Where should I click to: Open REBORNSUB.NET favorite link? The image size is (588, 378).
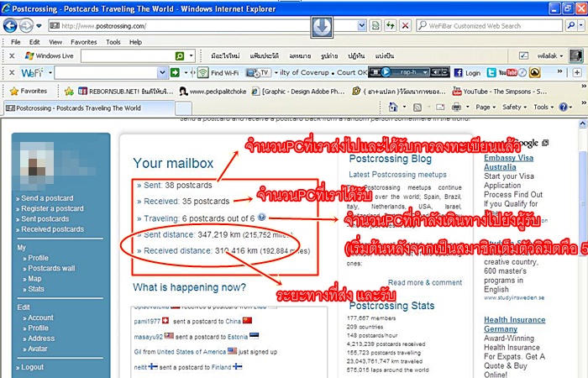tap(126, 91)
